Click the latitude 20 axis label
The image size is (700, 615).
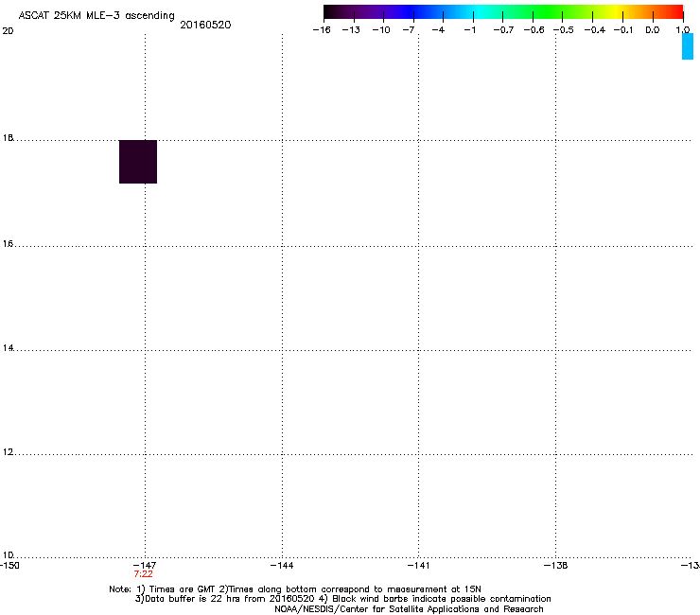8,31
